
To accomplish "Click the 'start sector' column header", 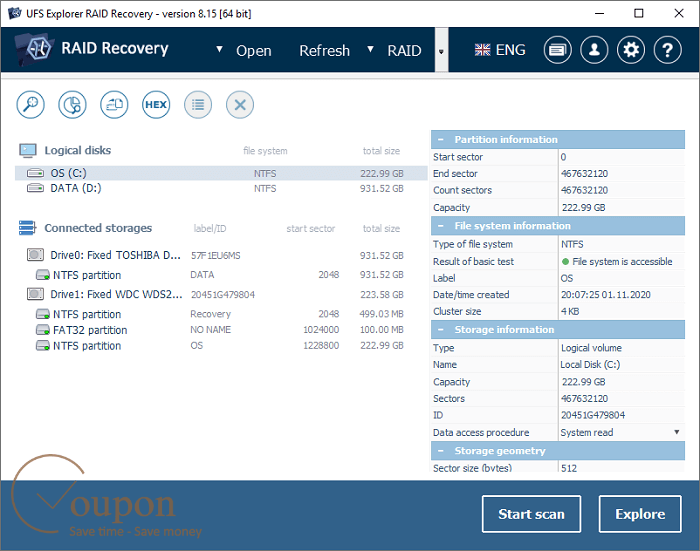I will tap(311, 229).
